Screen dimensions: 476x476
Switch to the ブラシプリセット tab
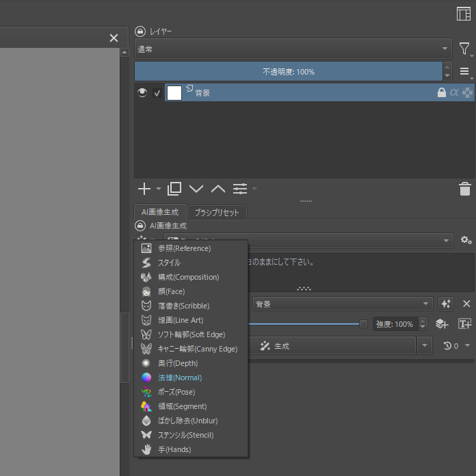pyautogui.click(x=217, y=213)
